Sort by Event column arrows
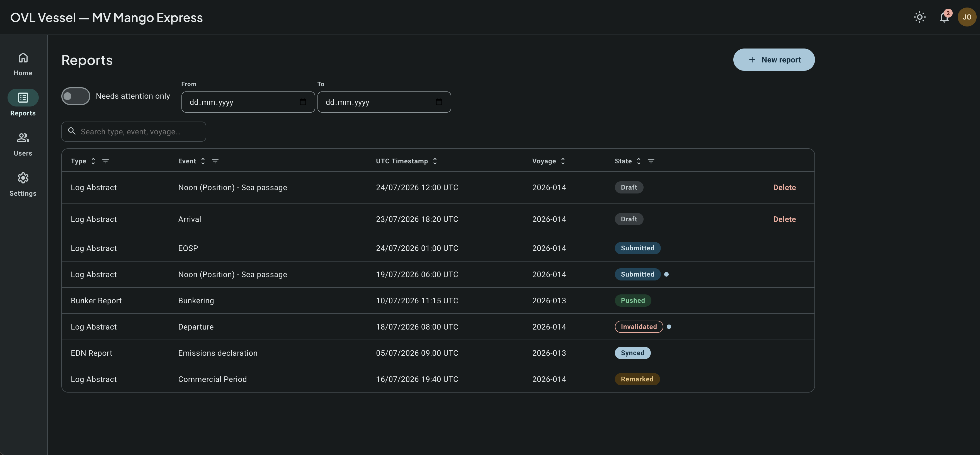 203,161
